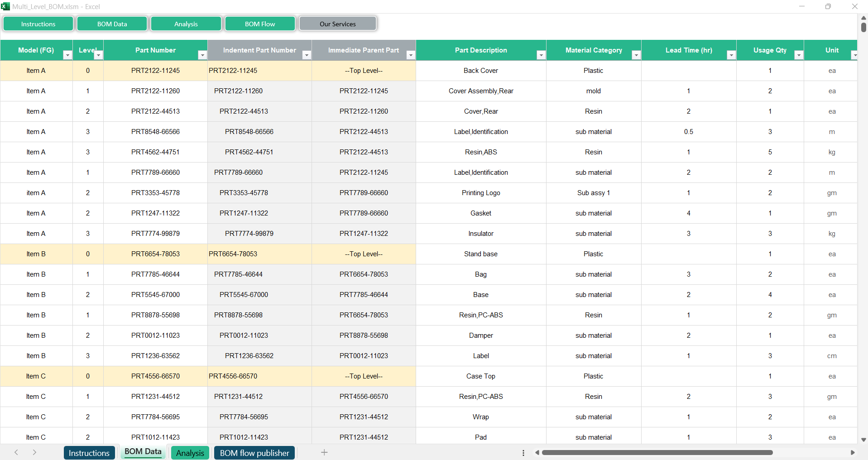Open the Model (FG) filter dropdown
Screen dimensions: 868x460
[x=67, y=55]
